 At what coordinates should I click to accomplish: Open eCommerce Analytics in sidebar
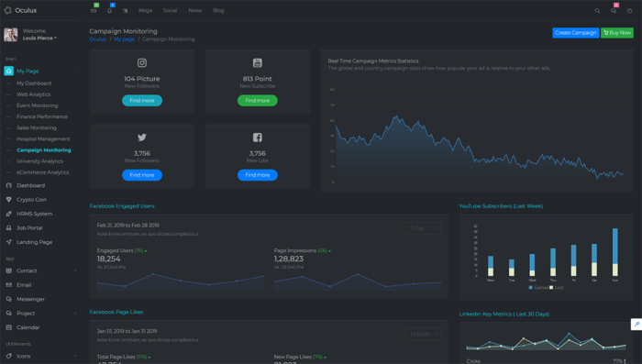(x=42, y=172)
